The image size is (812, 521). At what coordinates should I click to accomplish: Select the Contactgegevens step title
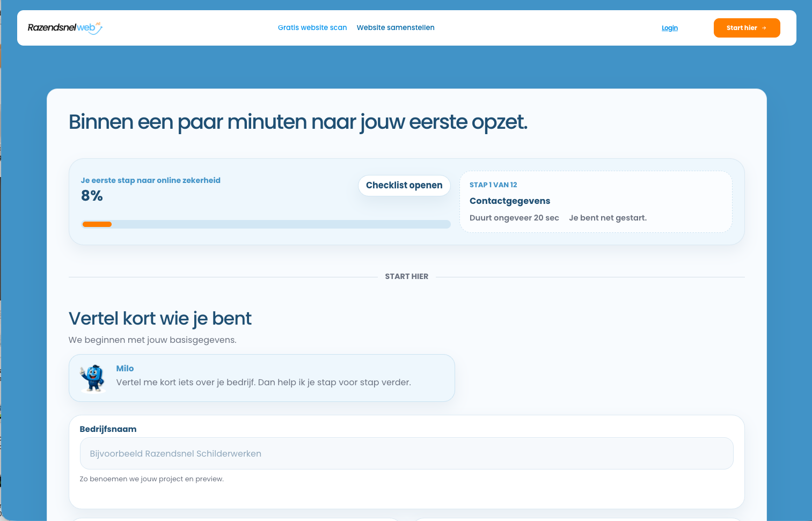tap(509, 201)
